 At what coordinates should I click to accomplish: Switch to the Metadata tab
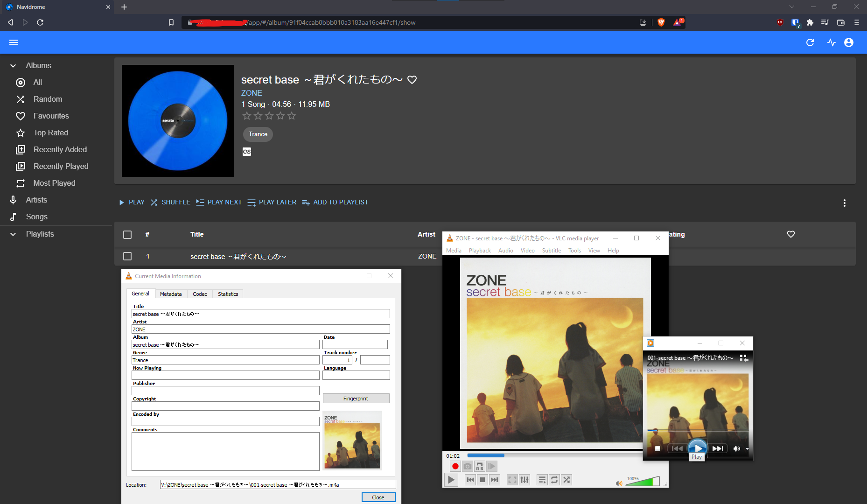click(x=171, y=294)
